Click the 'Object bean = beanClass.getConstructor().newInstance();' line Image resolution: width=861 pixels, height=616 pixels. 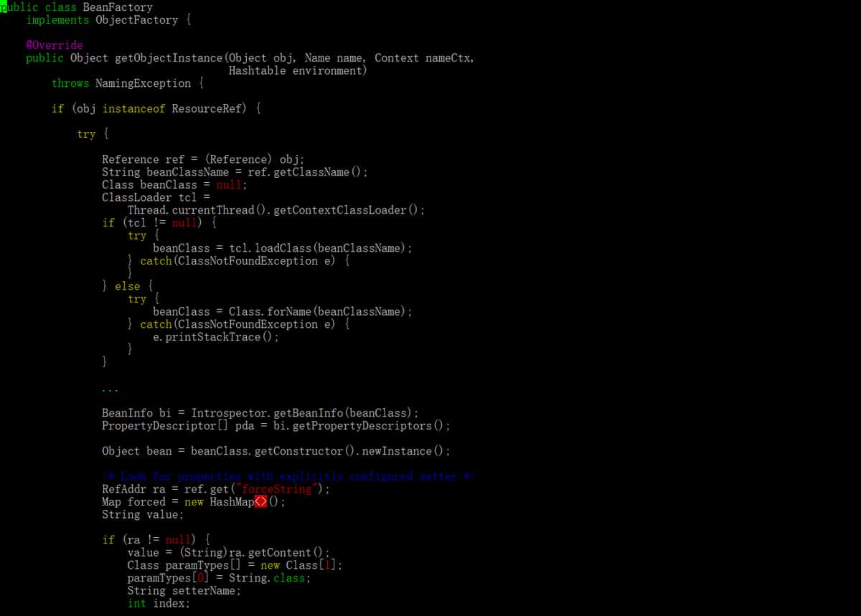276,451
